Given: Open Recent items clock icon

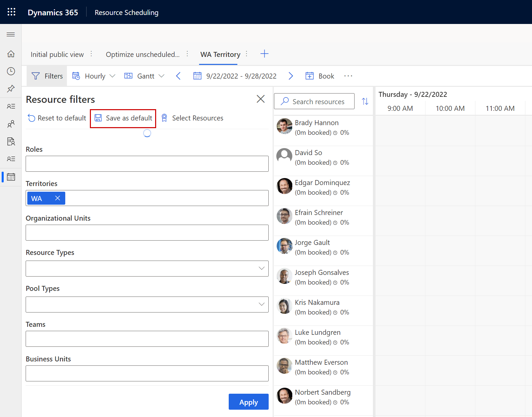Looking at the screenshot, I should [11, 71].
